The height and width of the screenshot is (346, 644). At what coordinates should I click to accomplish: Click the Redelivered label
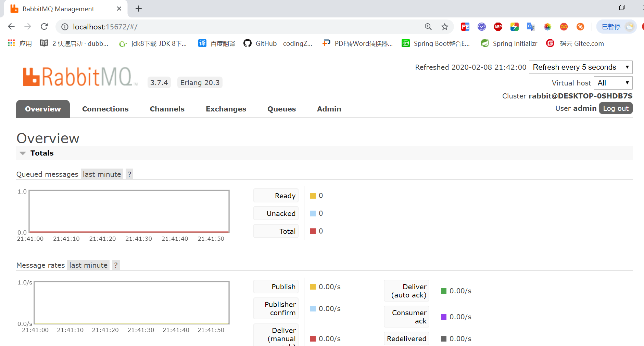tap(406, 338)
